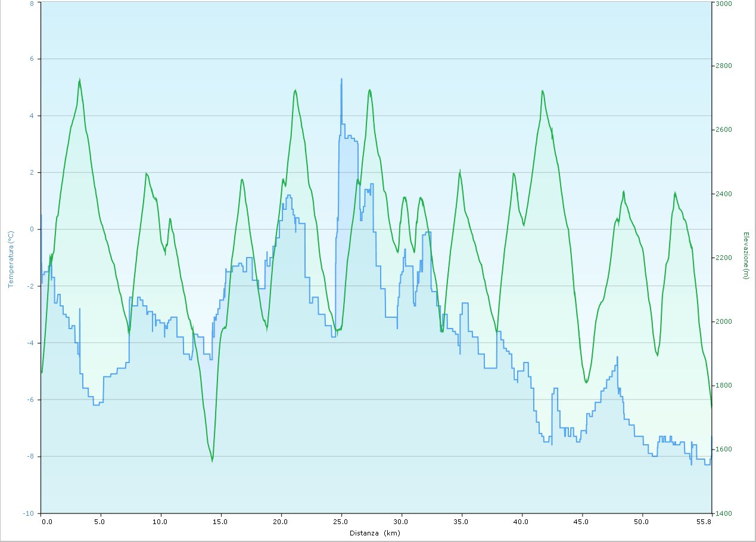Click the 0.0 km start distance label
Image resolution: width=756 pixels, height=542 pixels.
[46, 522]
